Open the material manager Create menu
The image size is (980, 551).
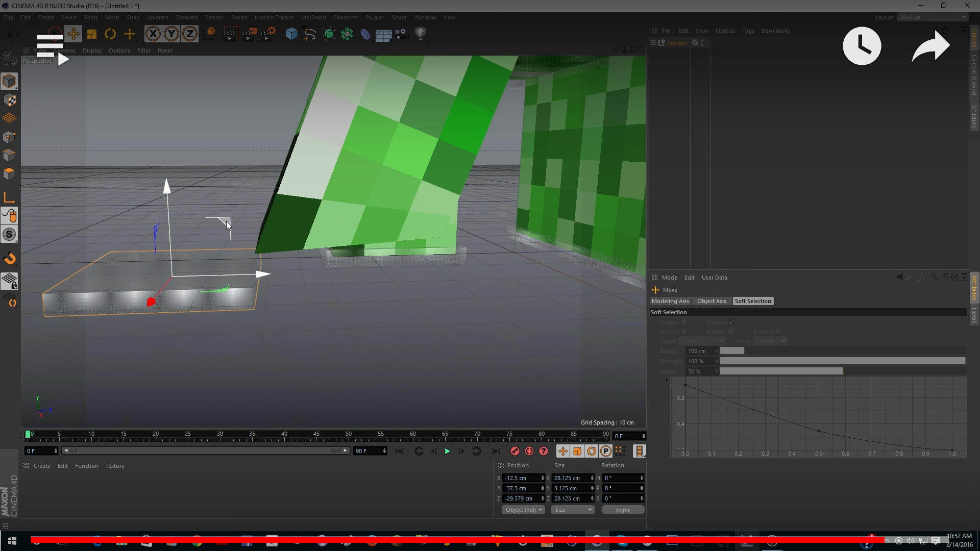point(42,466)
